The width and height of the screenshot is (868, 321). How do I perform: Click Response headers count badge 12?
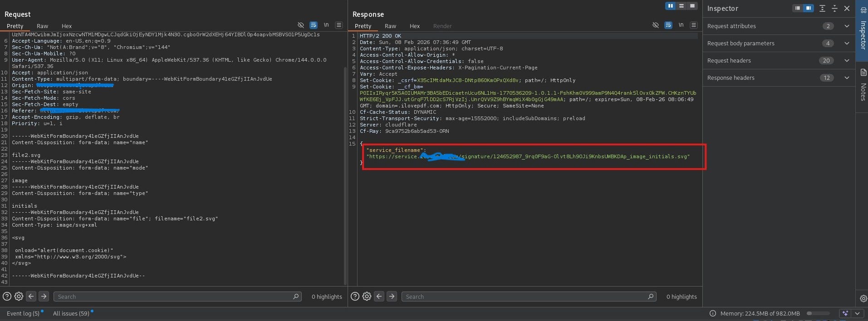point(827,78)
